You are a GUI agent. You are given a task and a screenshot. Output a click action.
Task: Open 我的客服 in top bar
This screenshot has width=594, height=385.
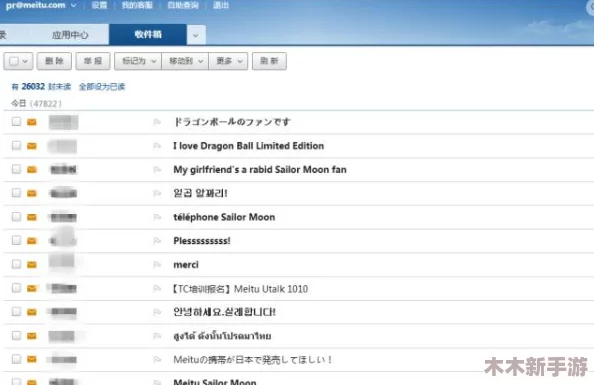tap(137, 5)
